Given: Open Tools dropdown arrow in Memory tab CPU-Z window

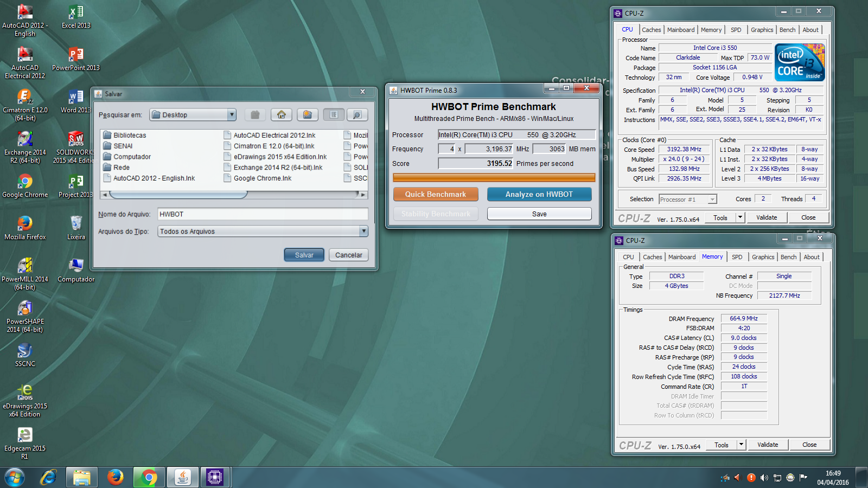Looking at the screenshot, I should [741, 445].
